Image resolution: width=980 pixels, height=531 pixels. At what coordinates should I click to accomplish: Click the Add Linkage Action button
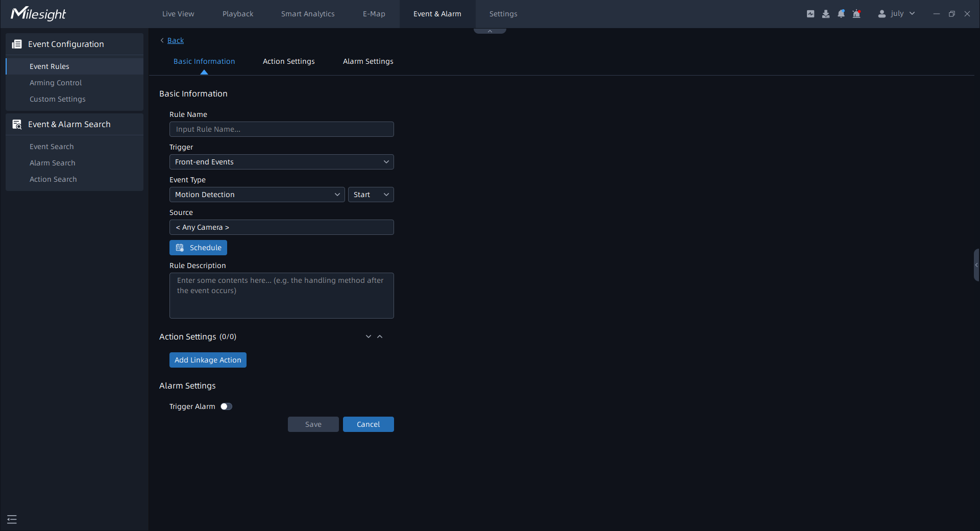(x=208, y=360)
